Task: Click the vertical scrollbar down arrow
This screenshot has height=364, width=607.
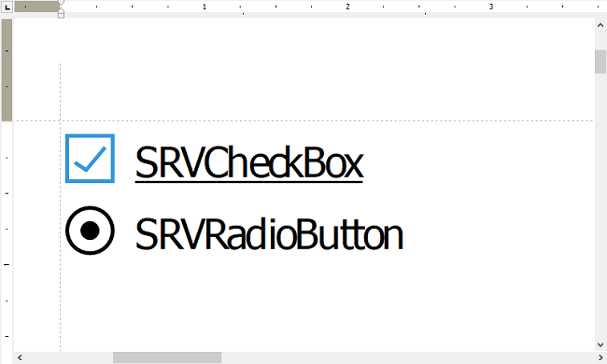Action: click(x=600, y=344)
